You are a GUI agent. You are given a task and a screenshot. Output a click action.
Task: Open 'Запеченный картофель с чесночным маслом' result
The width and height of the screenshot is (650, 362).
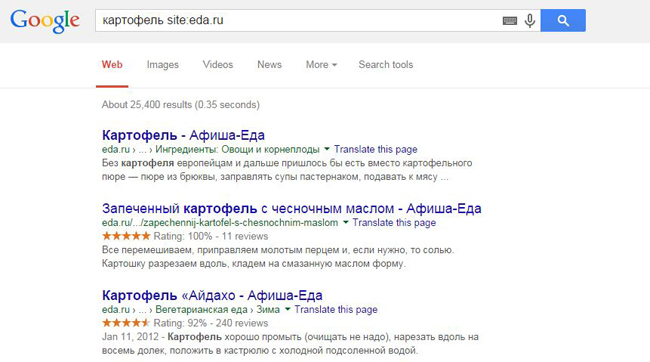[x=291, y=208]
